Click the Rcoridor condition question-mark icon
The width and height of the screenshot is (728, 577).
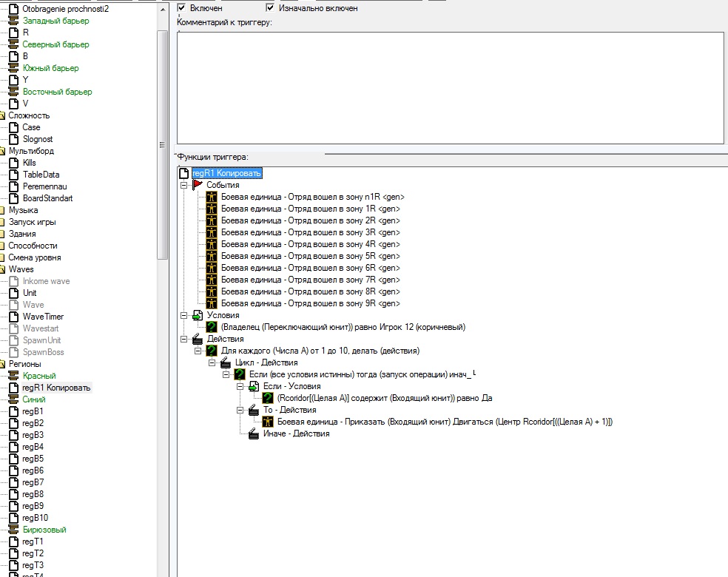268,398
